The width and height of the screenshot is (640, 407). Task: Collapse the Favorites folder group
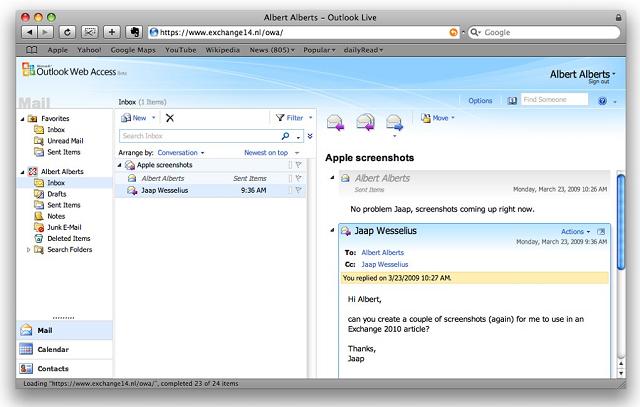click(x=22, y=119)
